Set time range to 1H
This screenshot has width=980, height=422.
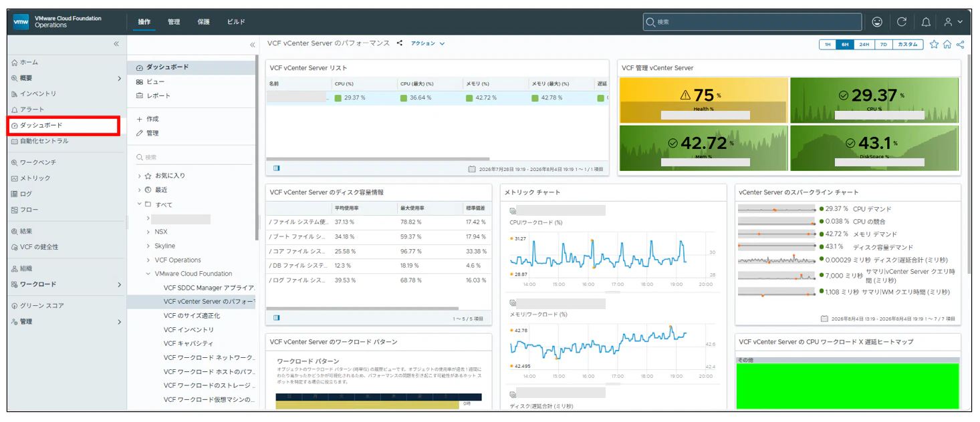(x=828, y=45)
